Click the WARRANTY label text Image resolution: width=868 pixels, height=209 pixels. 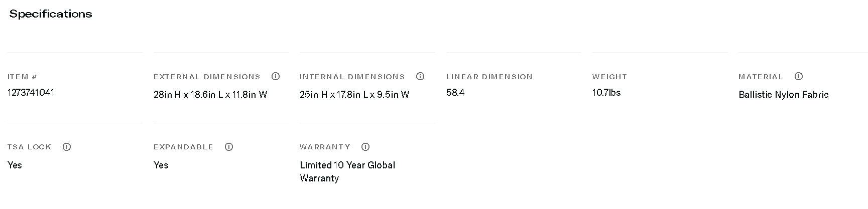325,147
